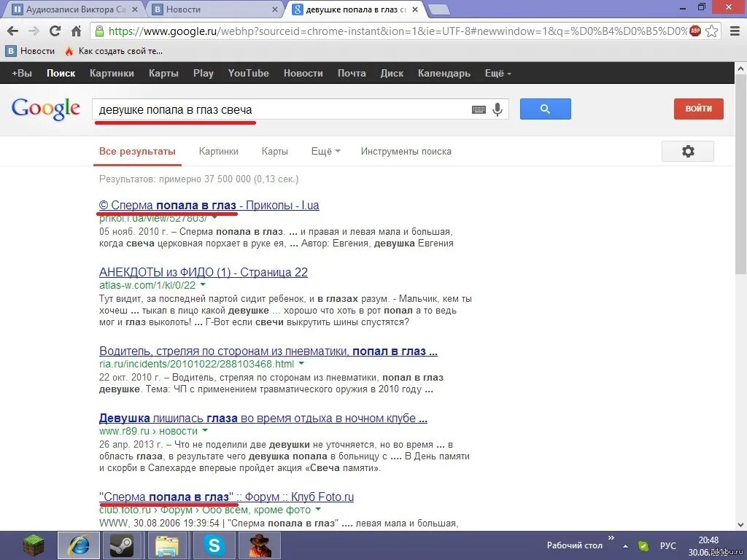Viewport: 747px width, 560px height.
Task: Open Диск in the Google black bar
Action: point(392,74)
